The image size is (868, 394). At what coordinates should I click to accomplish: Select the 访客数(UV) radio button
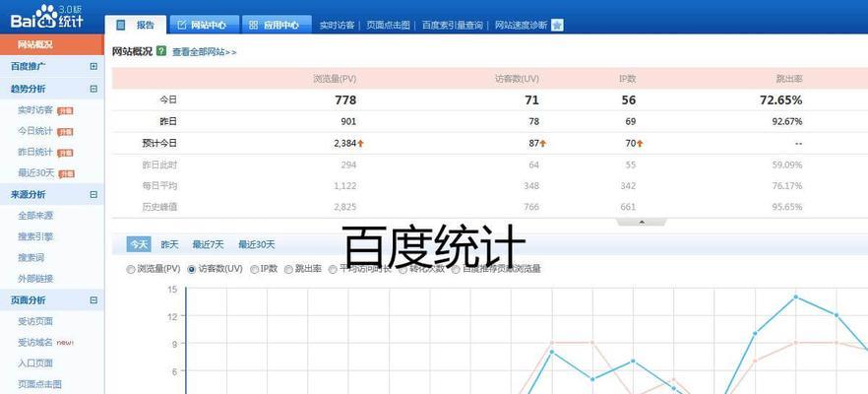tap(192, 269)
